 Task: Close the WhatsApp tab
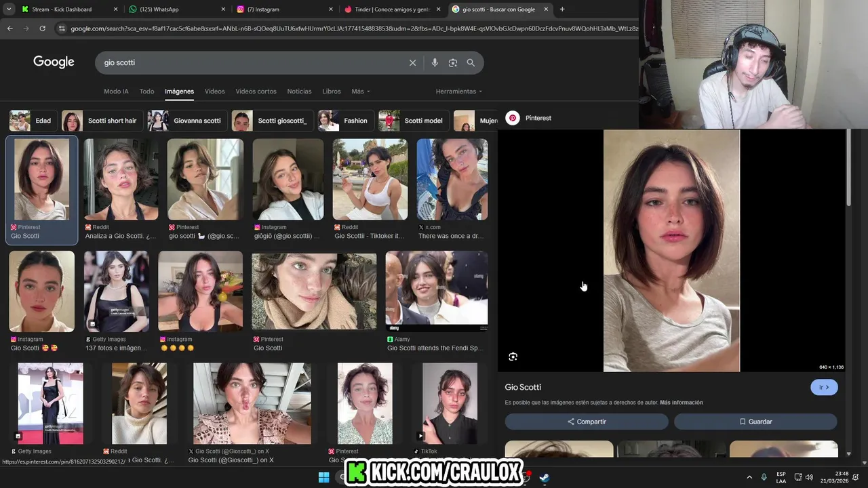click(x=223, y=9)
